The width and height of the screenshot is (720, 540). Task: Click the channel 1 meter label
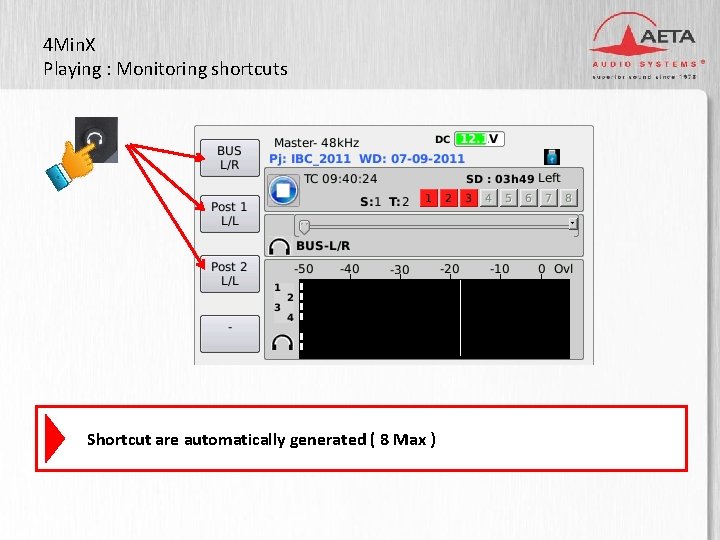coord(277,288)
